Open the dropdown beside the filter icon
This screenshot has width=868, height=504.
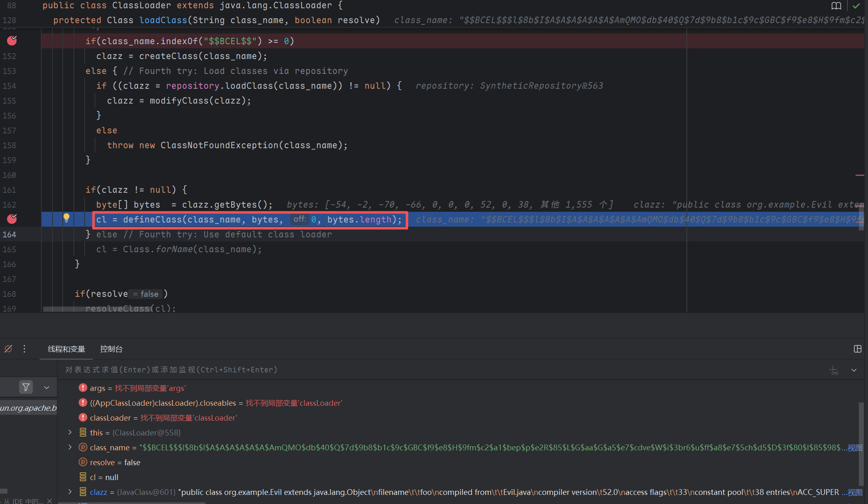point(47,387)
